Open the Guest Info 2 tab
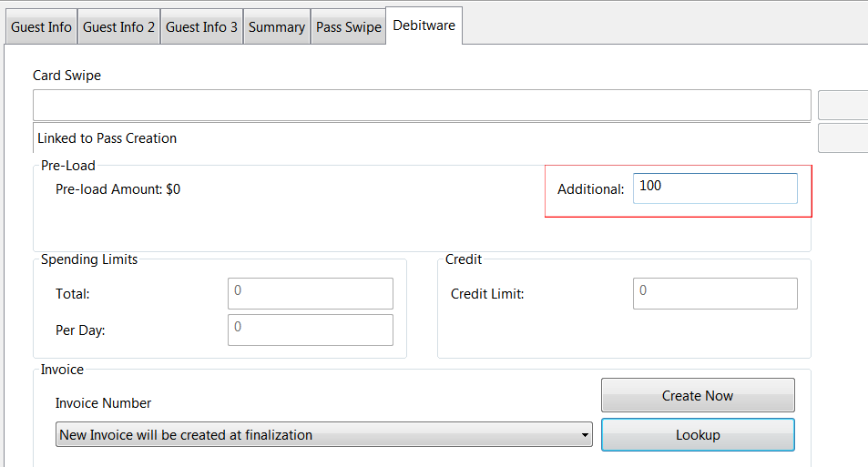868x467 pixels. click(x=119, y=27)
